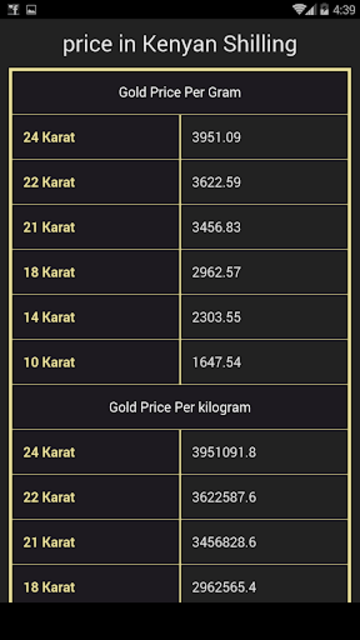Tap the 3951091.8 per kilogram value

(224, 452)
